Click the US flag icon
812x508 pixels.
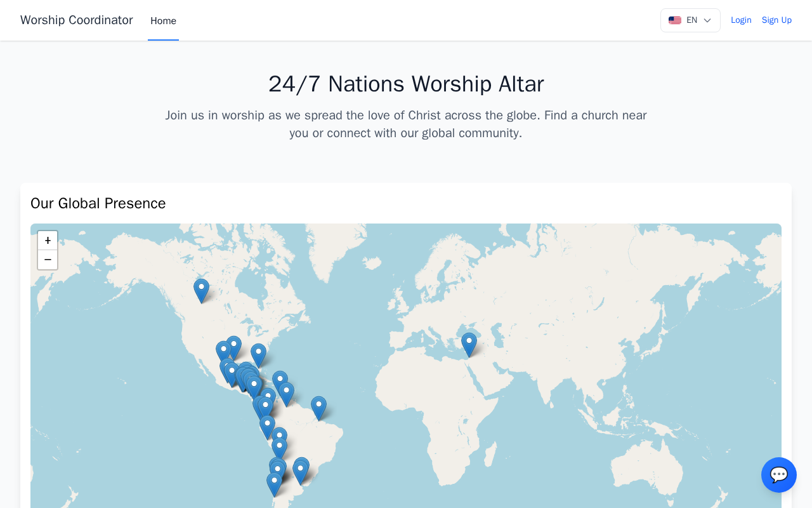click(x=675, y=20)
